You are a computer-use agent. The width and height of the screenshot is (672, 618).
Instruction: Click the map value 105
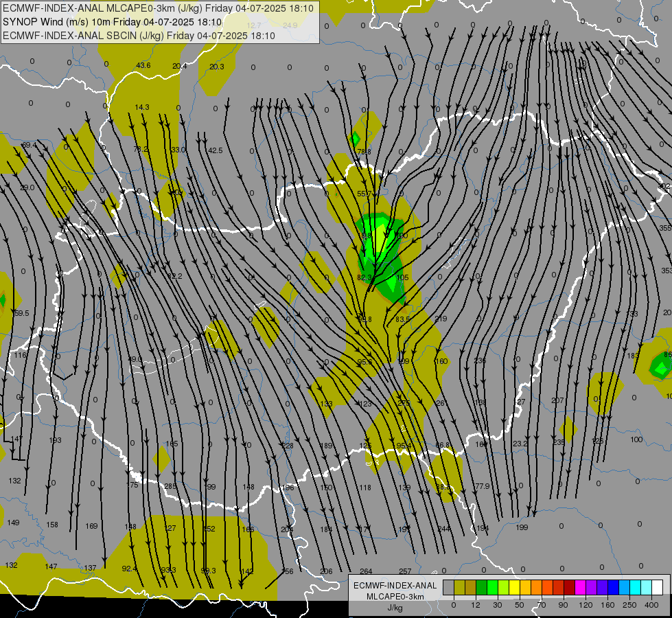[402, 277]
